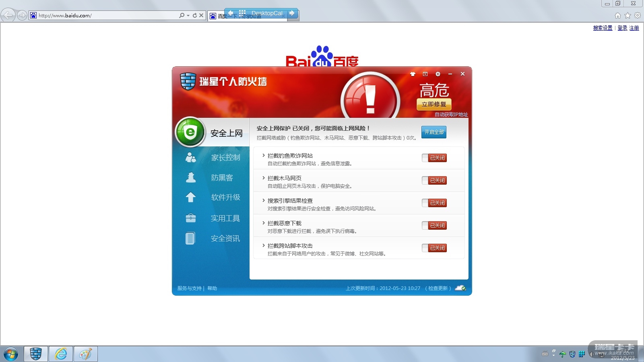Open the firewall skin (shirt) icon

tap(413, 74)
